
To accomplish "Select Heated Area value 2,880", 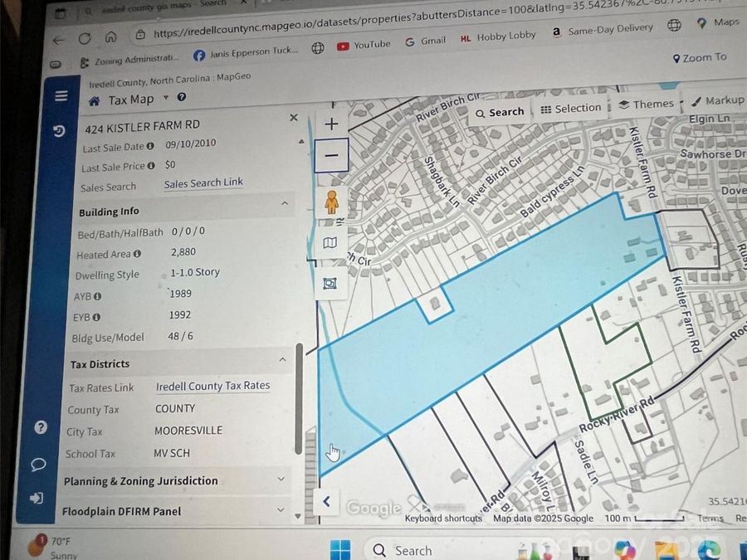I will pyautogui.click(x=183, y=251).
